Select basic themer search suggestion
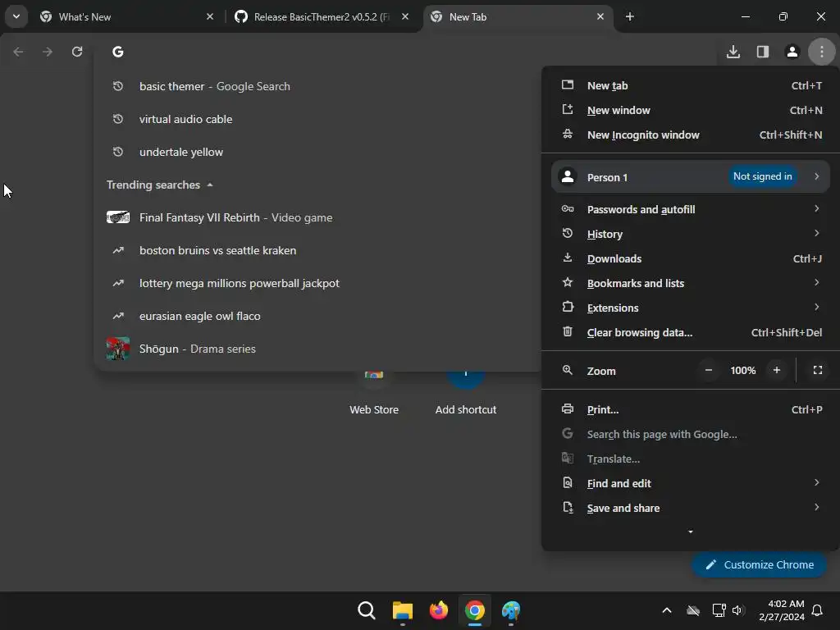Screen dimensions: 840x630 pyautogui.click(x=317, y=86)
